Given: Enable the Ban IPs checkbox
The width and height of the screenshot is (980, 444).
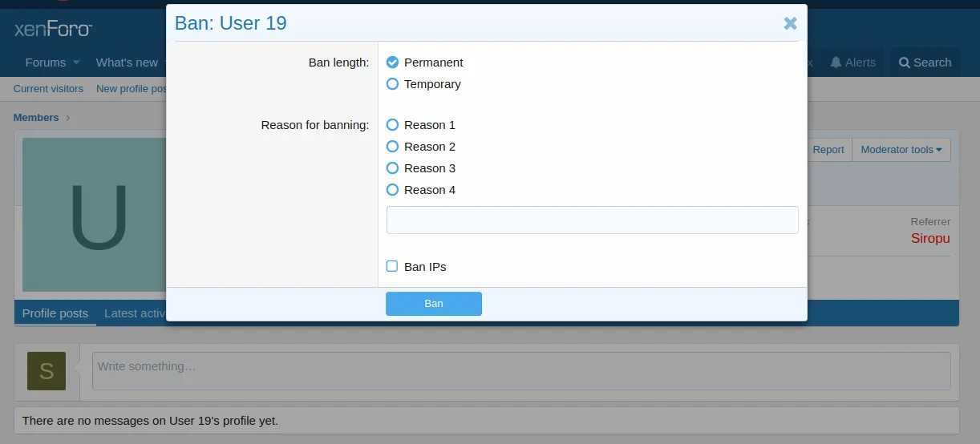Looking at the screenshot, I should point(392,266).
